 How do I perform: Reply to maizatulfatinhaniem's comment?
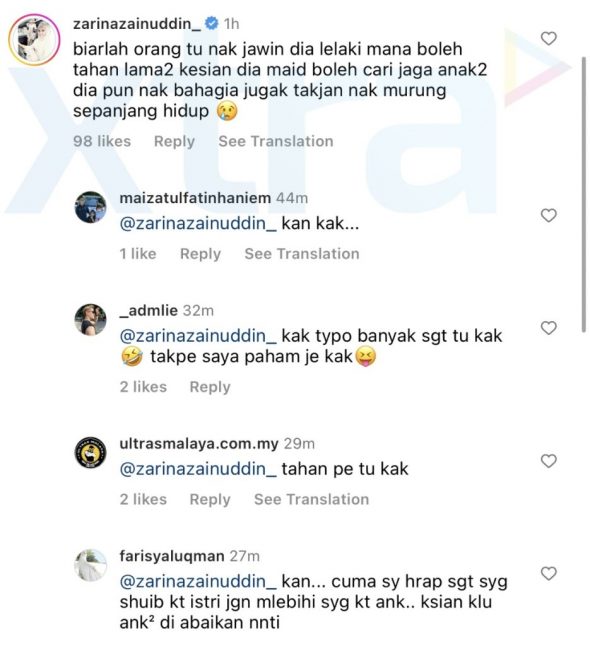(200, 254)
